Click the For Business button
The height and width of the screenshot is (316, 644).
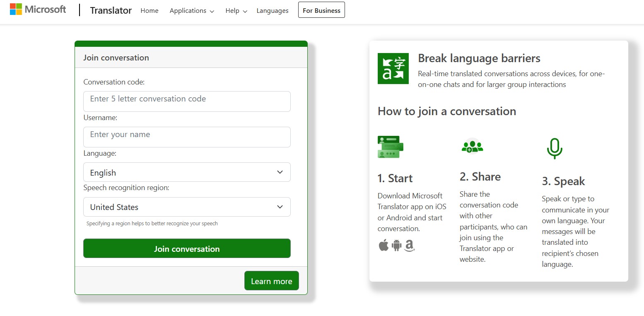coord(321,10)
